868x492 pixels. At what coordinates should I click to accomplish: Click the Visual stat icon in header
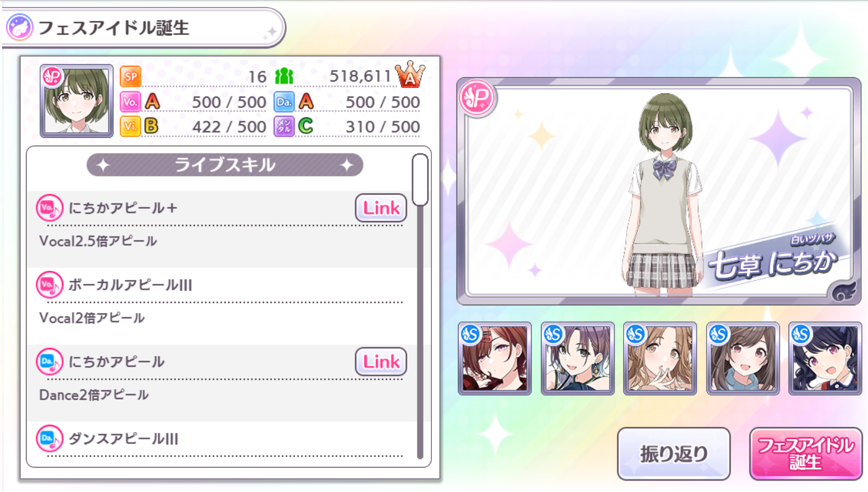131,126
